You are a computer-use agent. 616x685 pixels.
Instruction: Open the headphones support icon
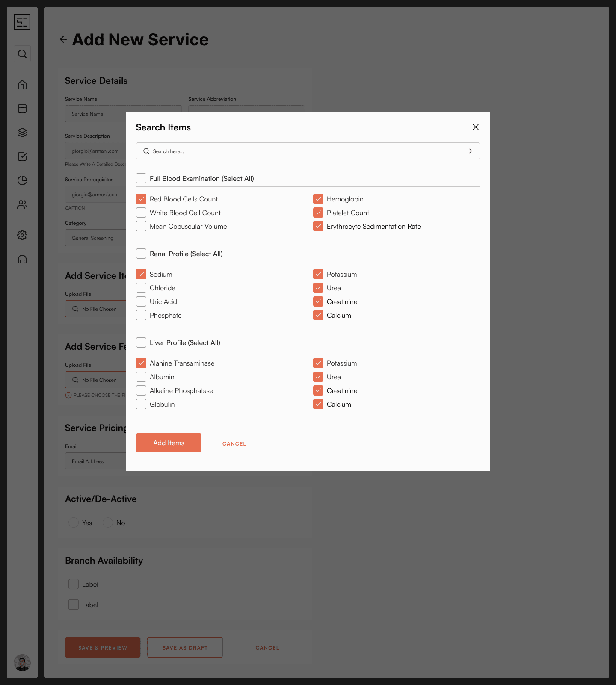coord(22,259)
